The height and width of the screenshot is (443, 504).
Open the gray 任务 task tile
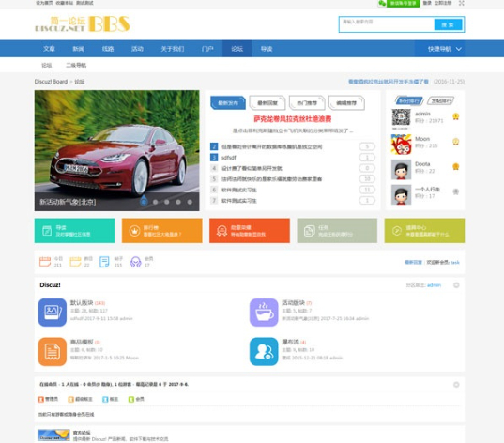[337, 231]
